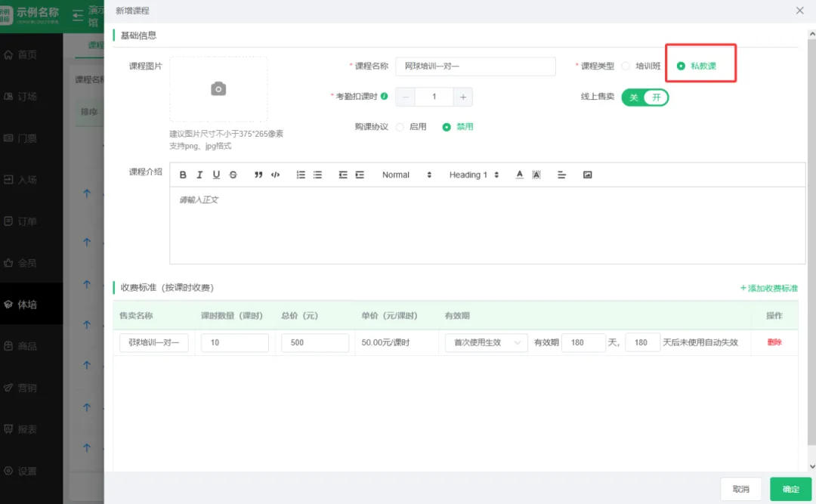Apply italic formatting in editor toolbar
The width and height of the screenshot is (816, 504).
click(199, 175)
